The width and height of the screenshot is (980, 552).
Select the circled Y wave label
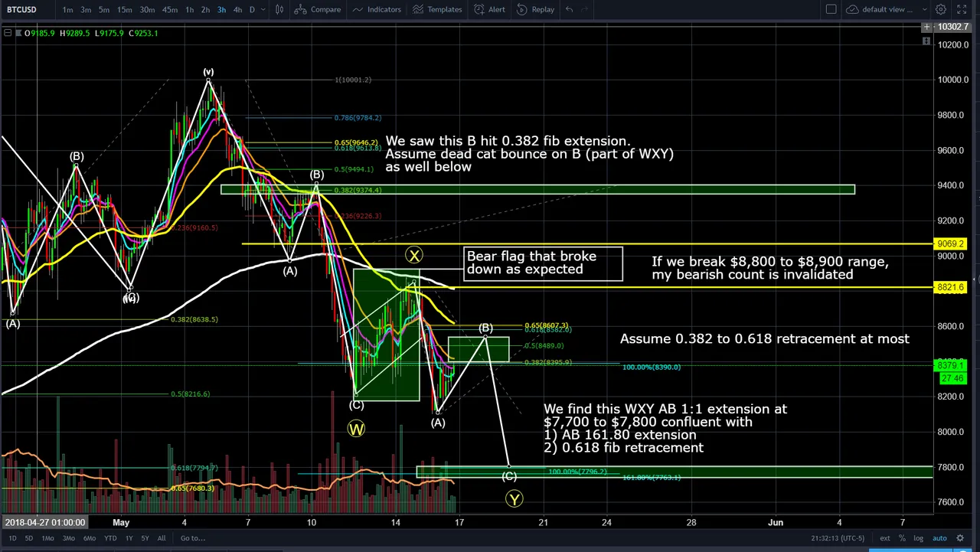coord(514,499)
